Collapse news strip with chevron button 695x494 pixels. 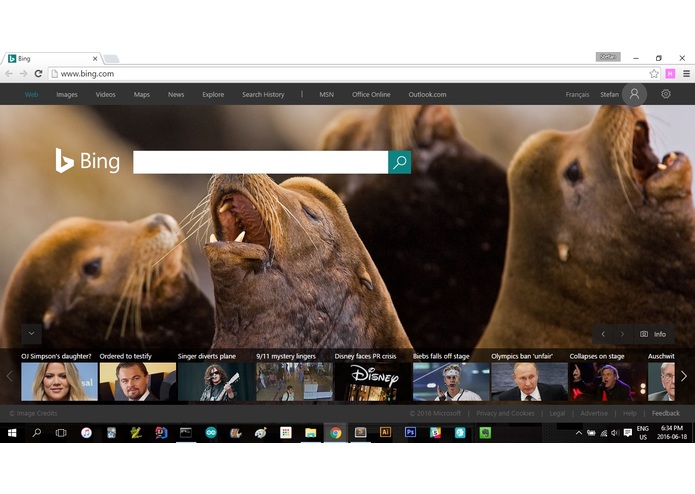click(31, 334)
